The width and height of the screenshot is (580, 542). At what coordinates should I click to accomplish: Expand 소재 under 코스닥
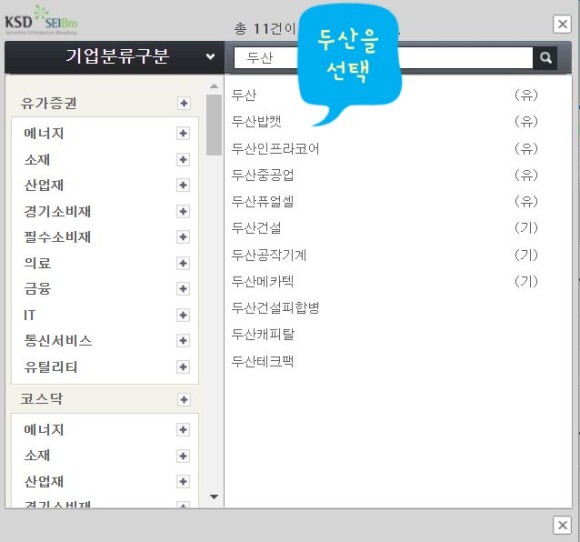[183, 456]
